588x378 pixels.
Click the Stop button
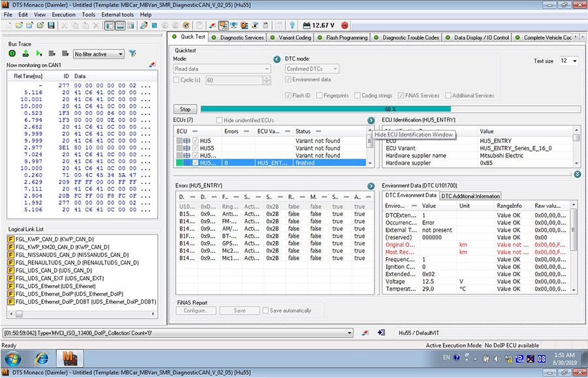point(185,110)
